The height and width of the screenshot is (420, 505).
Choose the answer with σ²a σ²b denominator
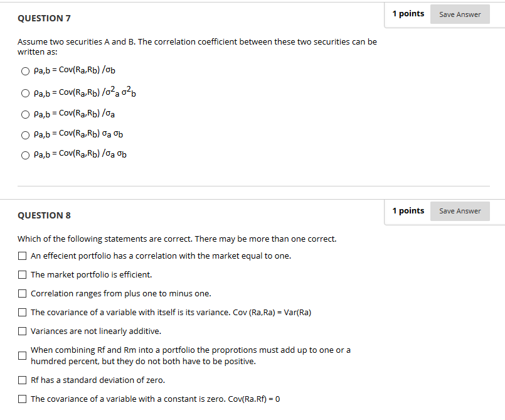(x=25, y=92)
